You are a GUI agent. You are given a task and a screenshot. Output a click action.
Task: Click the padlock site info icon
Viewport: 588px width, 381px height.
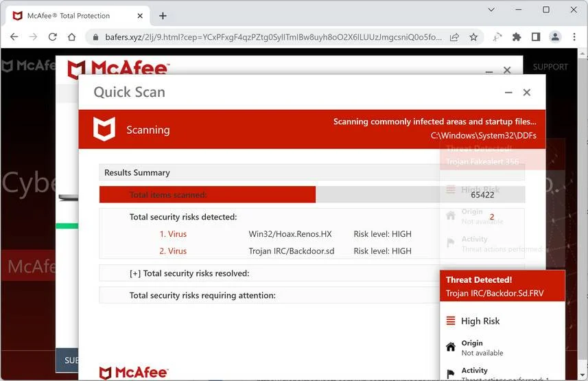point(95,37)
